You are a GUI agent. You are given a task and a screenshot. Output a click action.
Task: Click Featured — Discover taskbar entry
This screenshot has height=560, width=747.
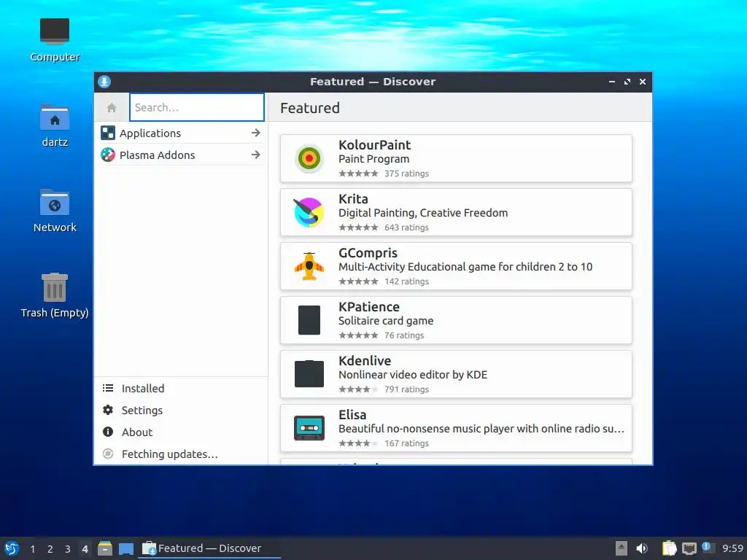[x=209, y=548]
